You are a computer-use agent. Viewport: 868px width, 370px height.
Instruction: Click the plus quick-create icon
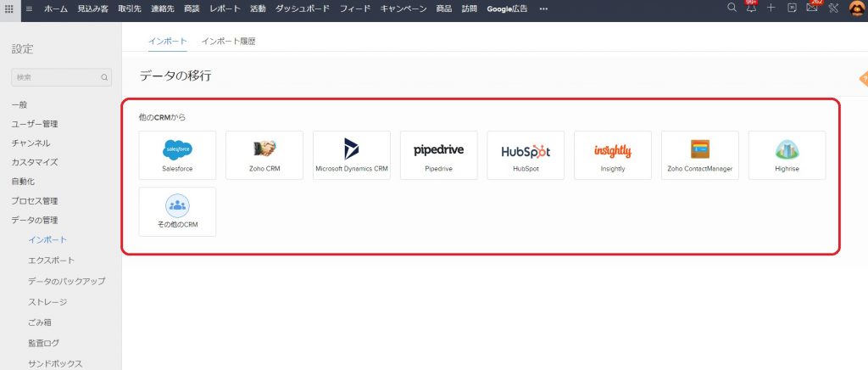tap(771, 8)
